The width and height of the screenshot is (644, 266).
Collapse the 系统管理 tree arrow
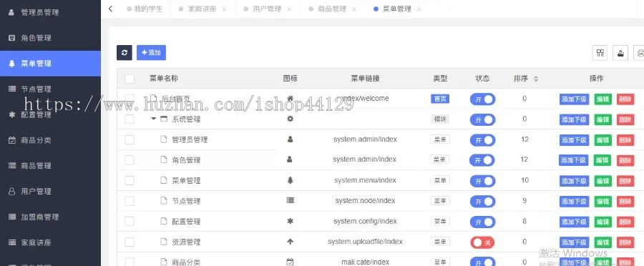154,119
